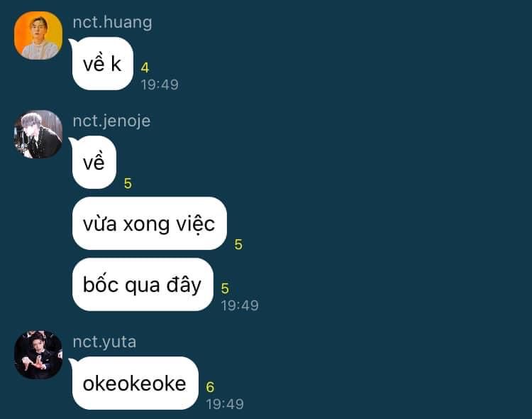
Task: Tap the "bốc qua đây" message bubble
Action: [143, 285]
